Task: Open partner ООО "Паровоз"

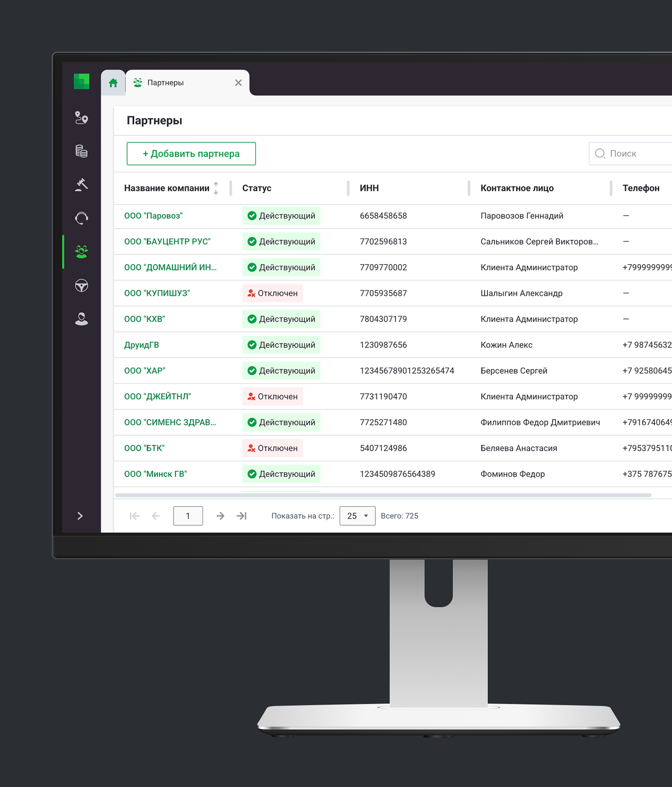Action: [153, 216]
